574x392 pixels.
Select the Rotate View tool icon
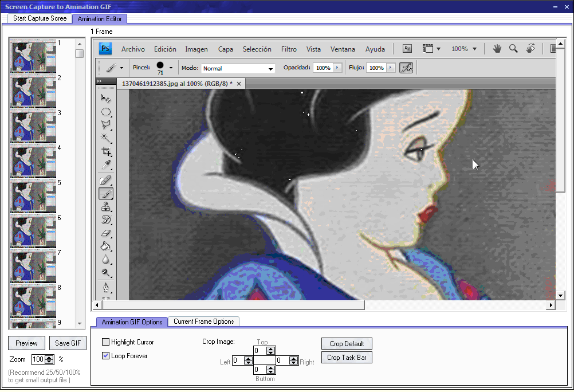(x=530, y=48)
